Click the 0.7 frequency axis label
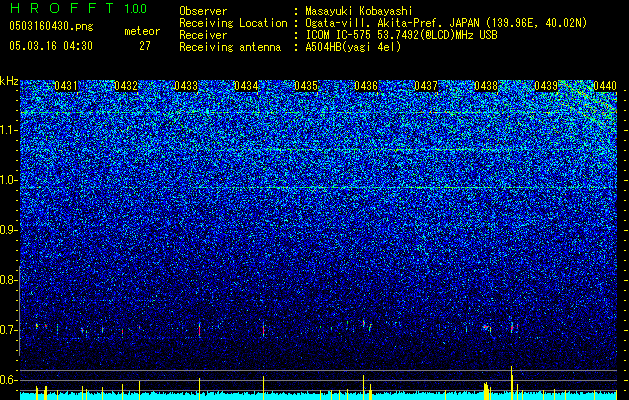Viewport: 629px width, 400px height. 8,330
